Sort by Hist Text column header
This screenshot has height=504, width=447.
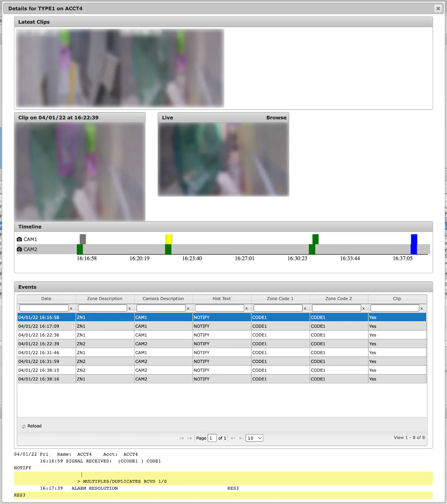click(222, 298)
